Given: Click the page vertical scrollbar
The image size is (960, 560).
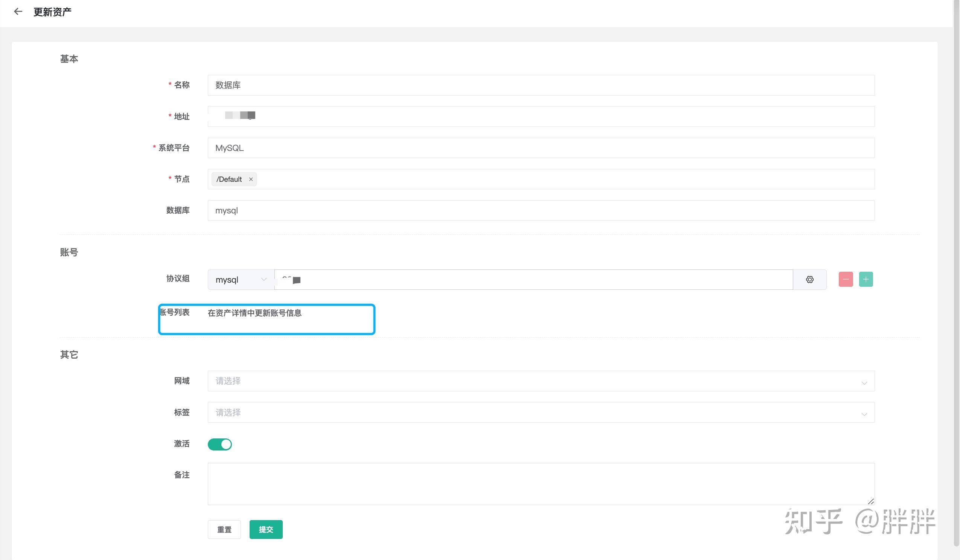Looking at the screenshot, I should pyautogui.click(x=956, y=267).
